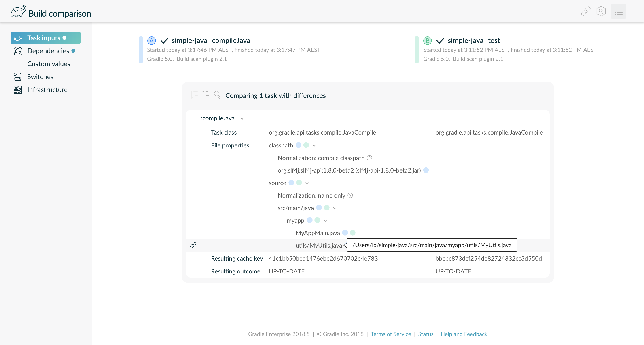Image resolution: width=644 pixels, height=345 pixels.
Task: Open the Help and Feedback link
Action: coord(464,334)
